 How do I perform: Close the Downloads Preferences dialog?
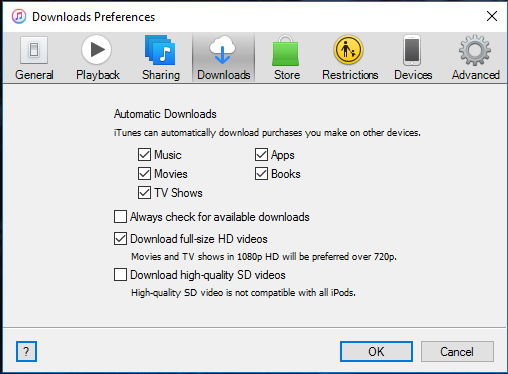coord(492,16)
